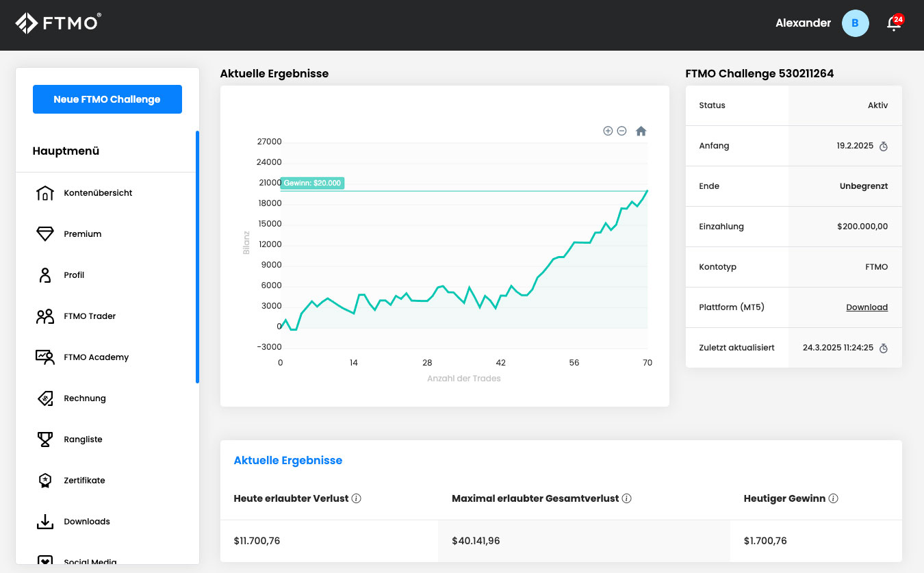
Task: Click the FTMO logo in the header
Action: coord(58,23)
